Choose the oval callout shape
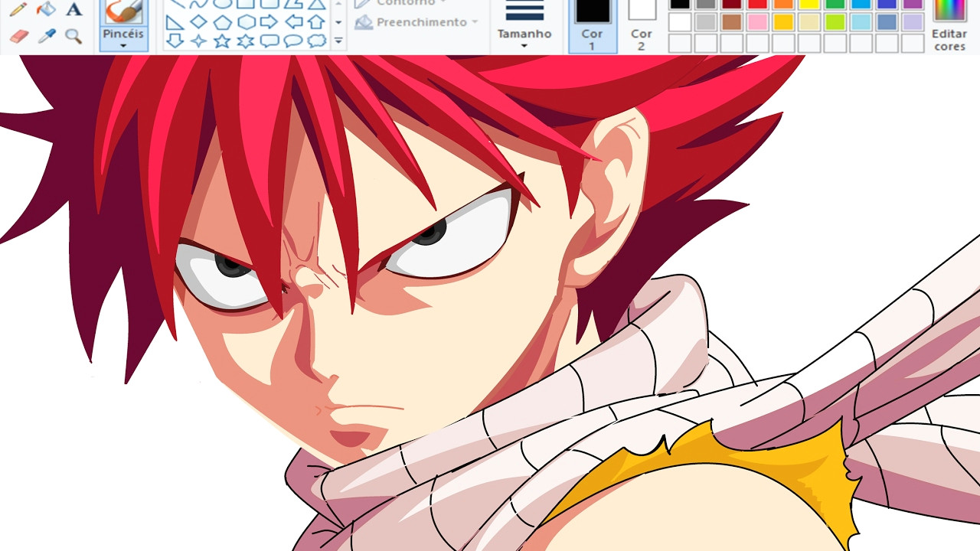This screenshot has width=980, height=551. [x=293, y=41]
